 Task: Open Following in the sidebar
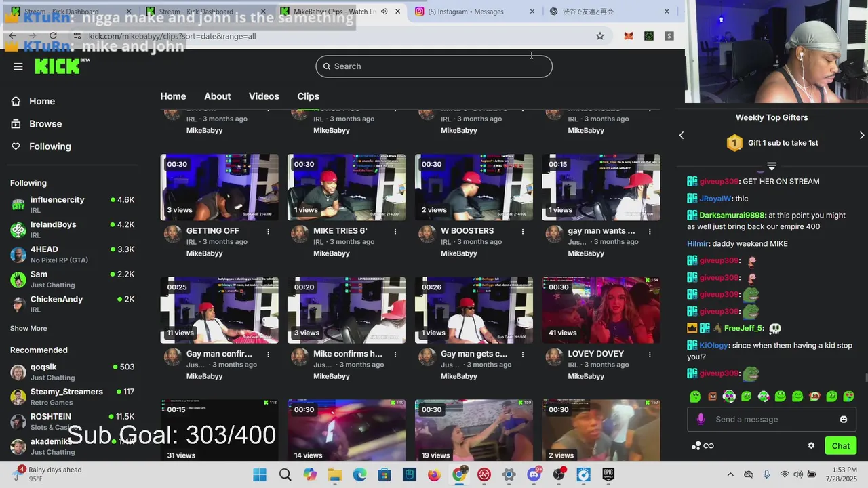click(x=50, y=146)
